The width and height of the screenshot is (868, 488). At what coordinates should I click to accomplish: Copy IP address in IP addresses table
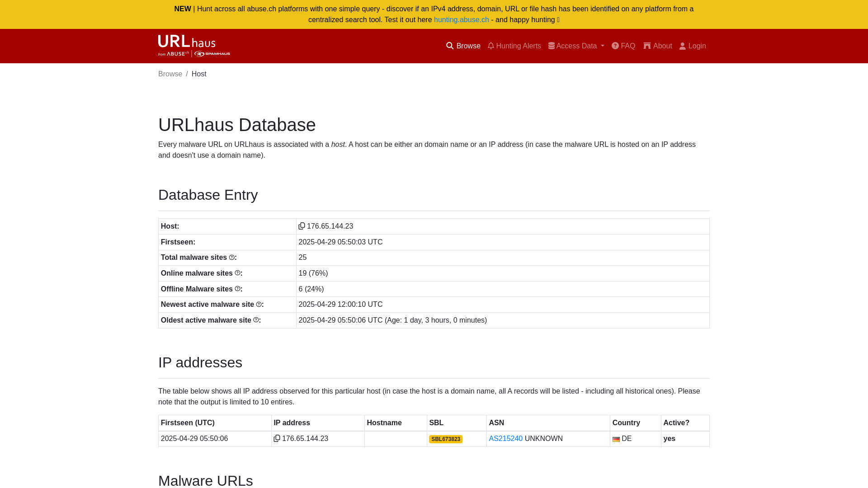click(277, 438)
